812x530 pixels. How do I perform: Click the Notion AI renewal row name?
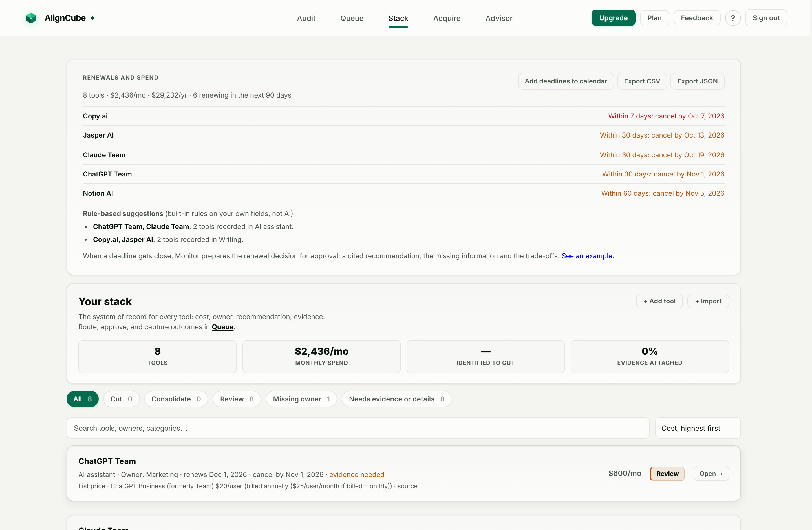tap(98, 193)
